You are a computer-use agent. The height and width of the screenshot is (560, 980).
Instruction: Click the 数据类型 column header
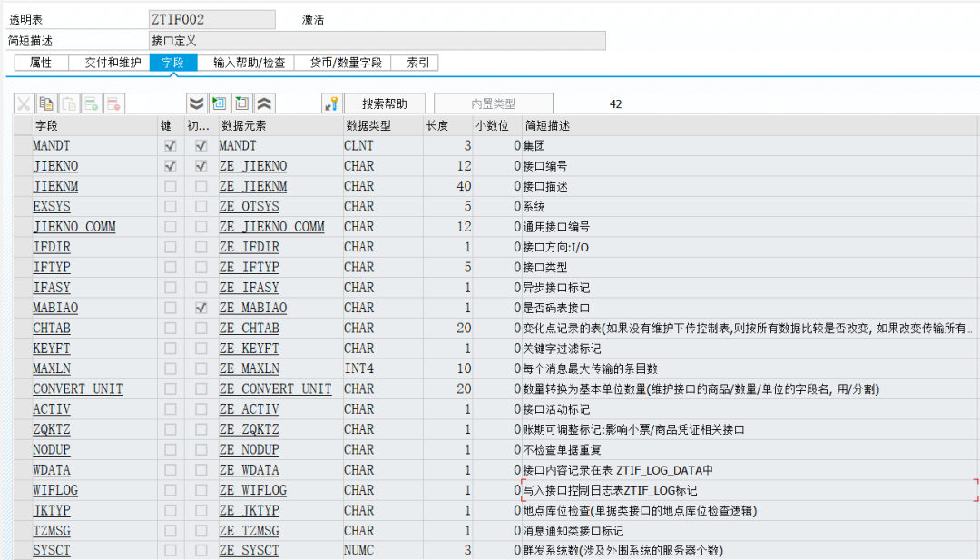(383, 125)
